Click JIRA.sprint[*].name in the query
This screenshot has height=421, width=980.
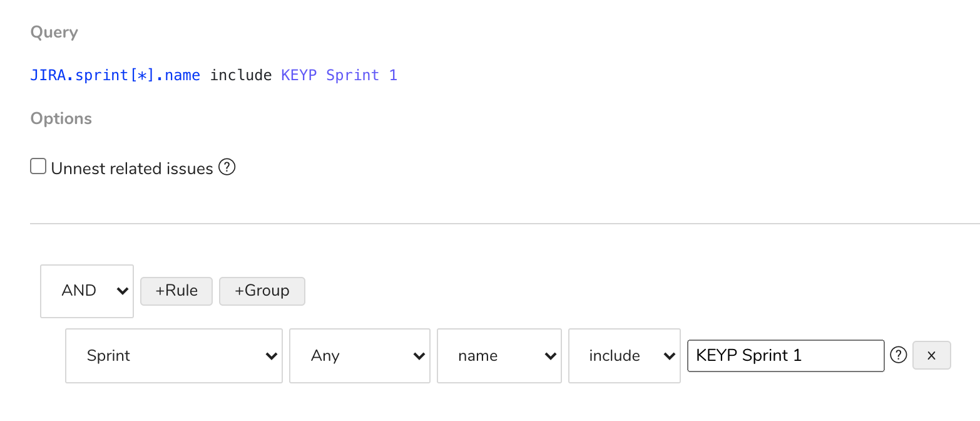pos(115,75)
